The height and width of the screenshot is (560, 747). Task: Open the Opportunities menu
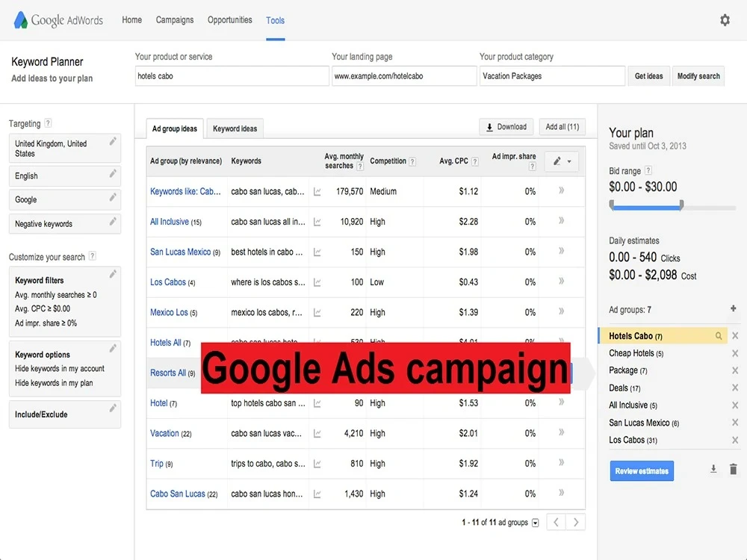point(229,20)
